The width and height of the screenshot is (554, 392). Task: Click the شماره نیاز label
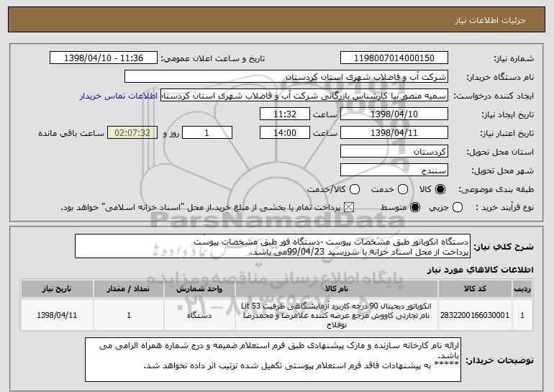click(514, 58)
